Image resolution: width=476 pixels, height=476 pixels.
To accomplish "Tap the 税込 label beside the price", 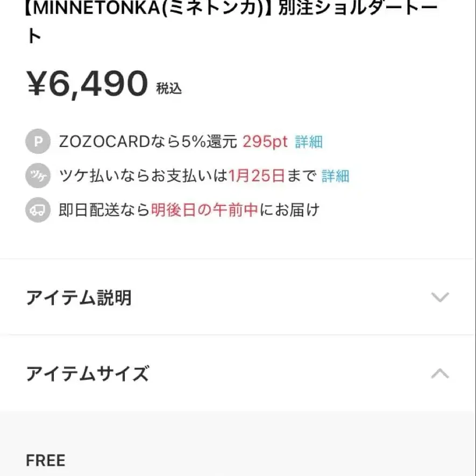I will pos(168,88).
